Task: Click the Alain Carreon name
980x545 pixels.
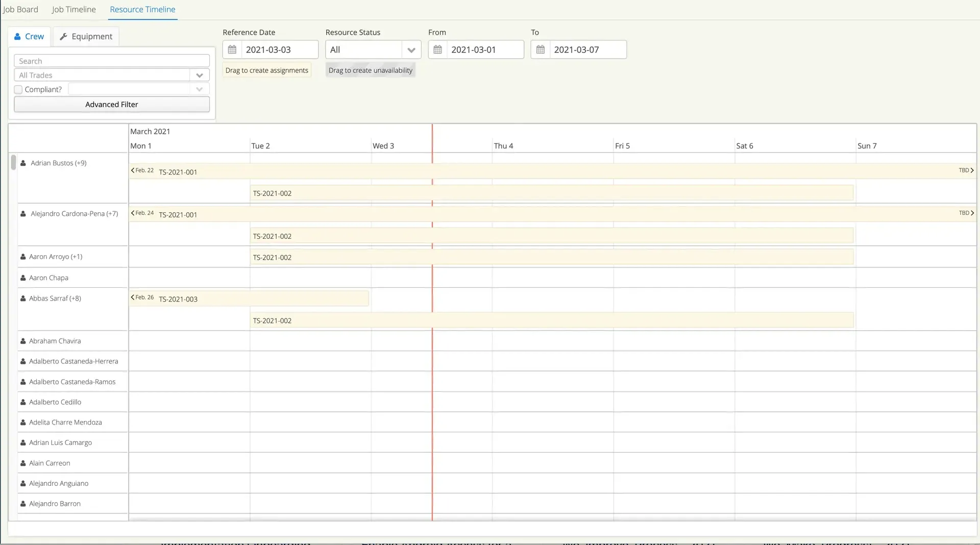Action: pyautogui.click(x=50, y=463)
